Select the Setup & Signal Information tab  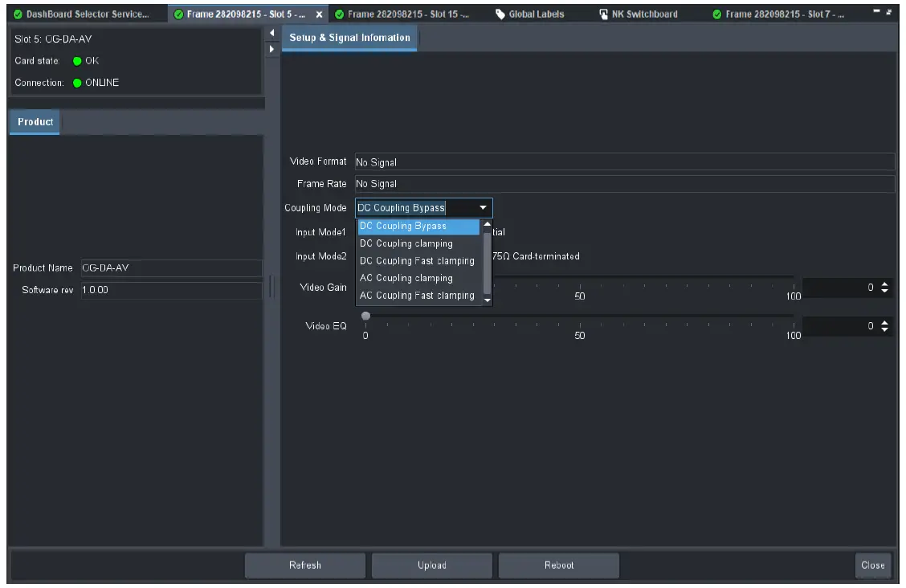click(x=349, y=38)
